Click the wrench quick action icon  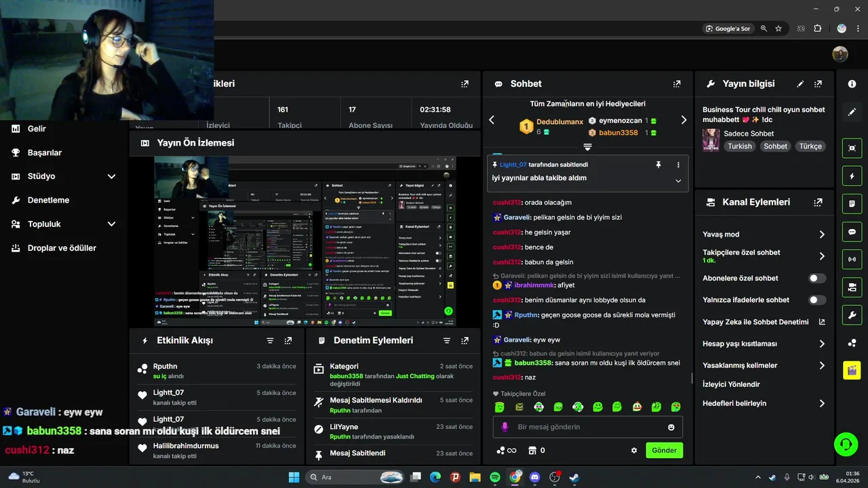[x=852, y=315]
